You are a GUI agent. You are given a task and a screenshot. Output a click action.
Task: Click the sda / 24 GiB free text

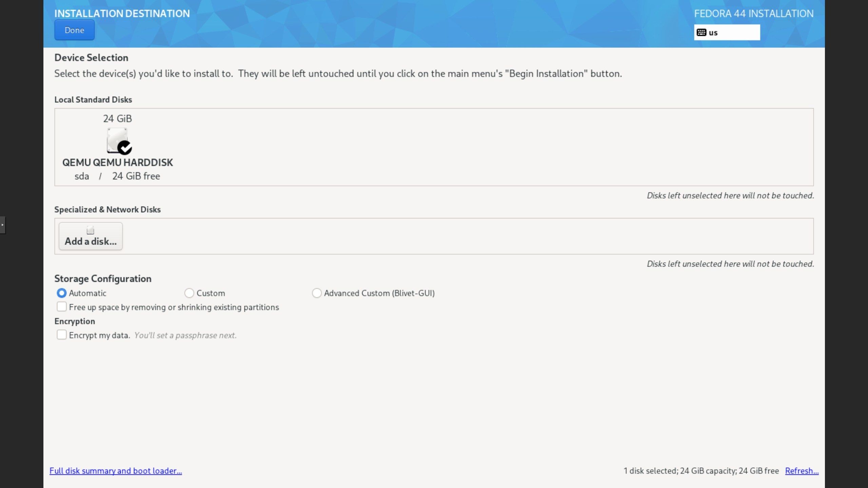point(117,176)
